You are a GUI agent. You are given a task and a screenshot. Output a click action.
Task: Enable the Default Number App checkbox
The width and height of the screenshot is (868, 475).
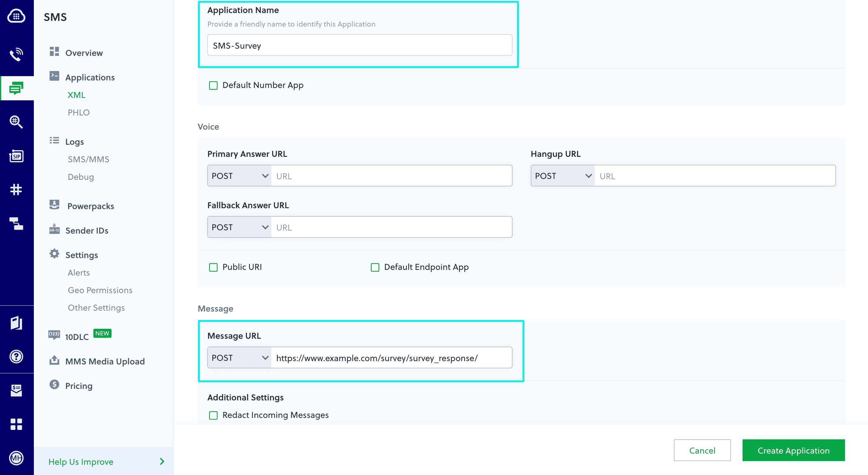213,86
